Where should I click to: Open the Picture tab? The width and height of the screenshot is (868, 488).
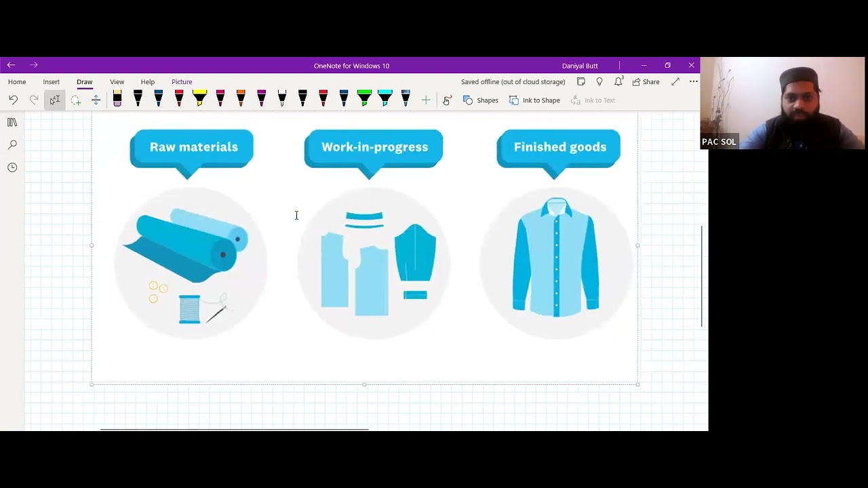[x=182, y=82]
